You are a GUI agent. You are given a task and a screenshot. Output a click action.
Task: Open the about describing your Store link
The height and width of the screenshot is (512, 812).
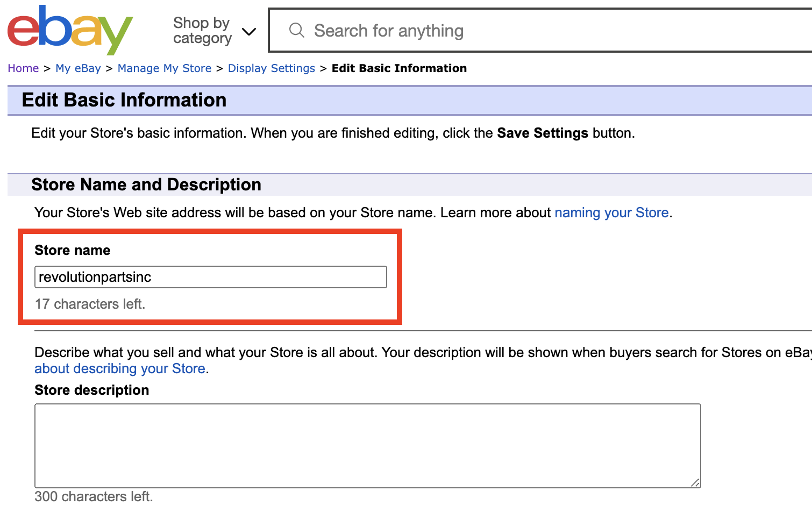coord(120,368)
